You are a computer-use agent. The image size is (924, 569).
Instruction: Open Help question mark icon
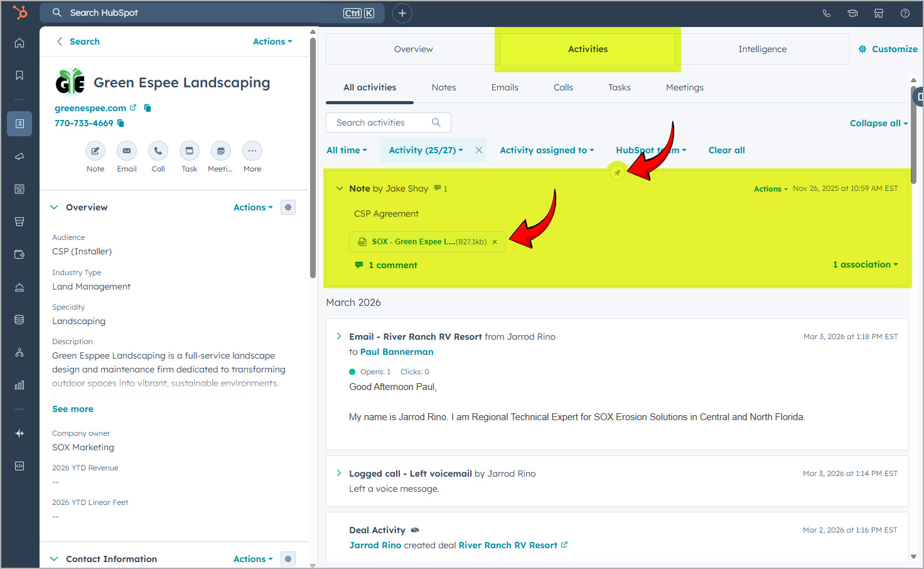coord(905,13)
